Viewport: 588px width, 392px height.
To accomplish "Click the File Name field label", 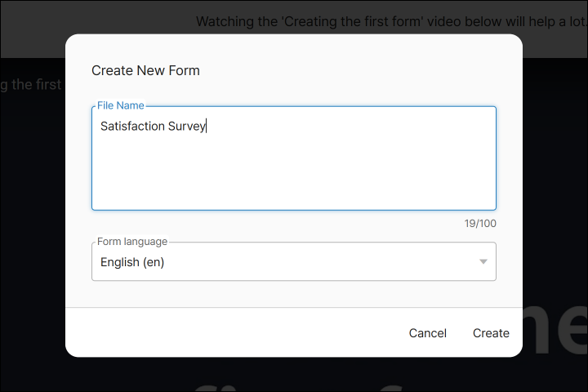I will 120,105.
